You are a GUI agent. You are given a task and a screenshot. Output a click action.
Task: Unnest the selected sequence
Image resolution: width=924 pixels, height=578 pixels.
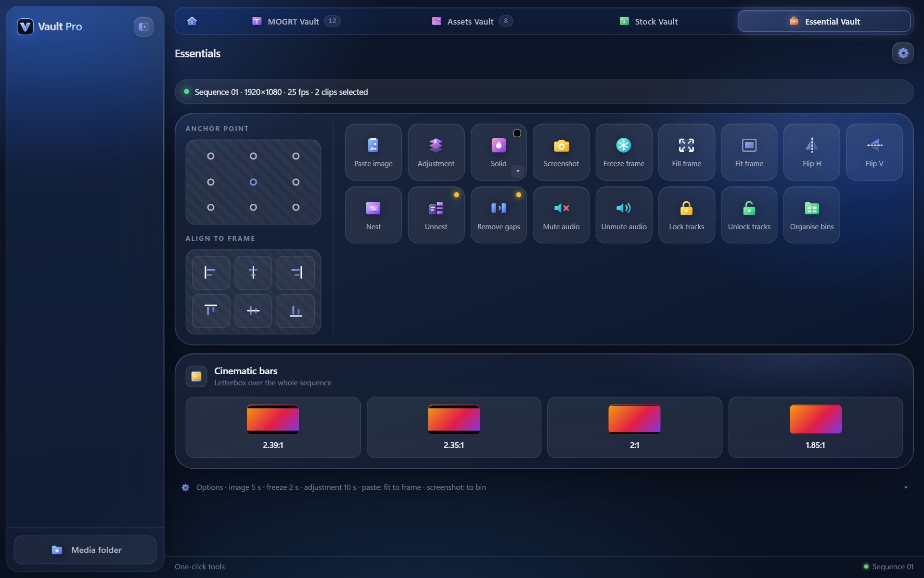(436, 215)
